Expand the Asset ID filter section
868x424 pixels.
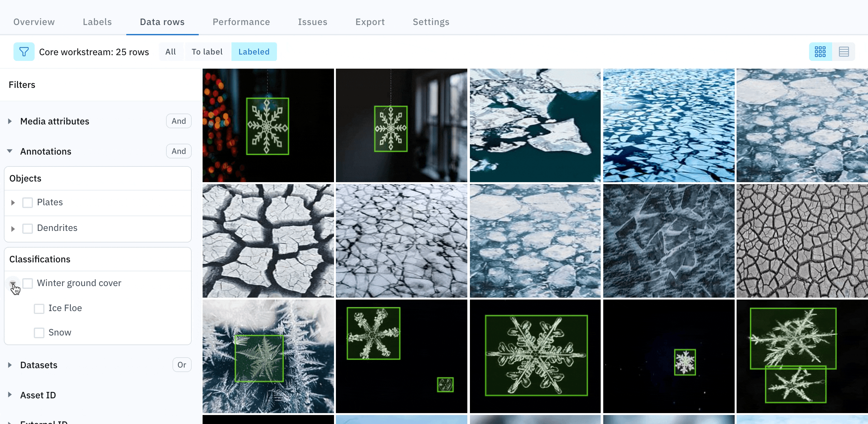click(10, 394)
